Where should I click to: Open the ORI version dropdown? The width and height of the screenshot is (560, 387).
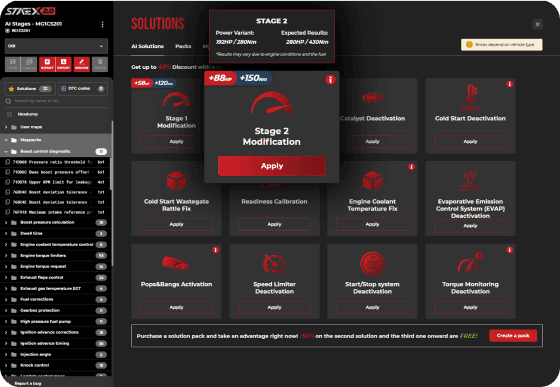(56, 46)
